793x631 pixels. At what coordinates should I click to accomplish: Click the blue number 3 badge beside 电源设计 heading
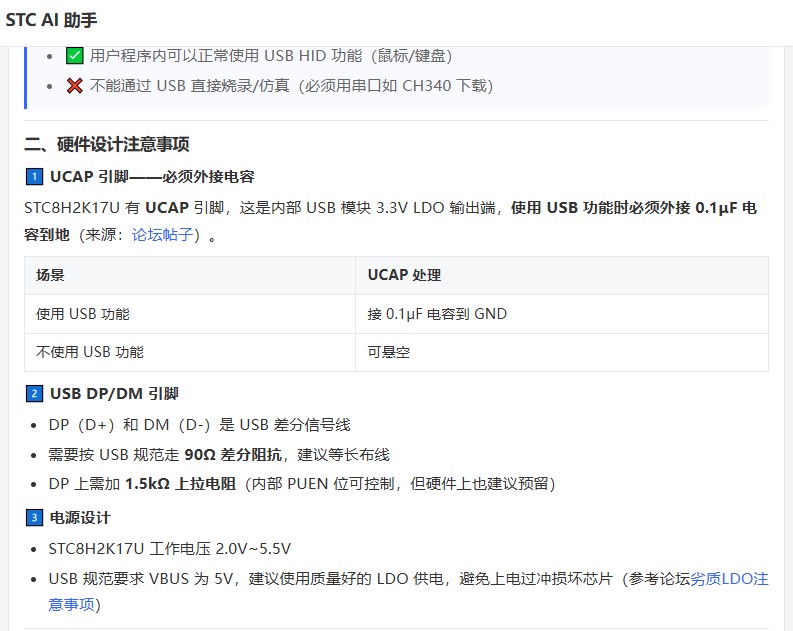[34, 518]
